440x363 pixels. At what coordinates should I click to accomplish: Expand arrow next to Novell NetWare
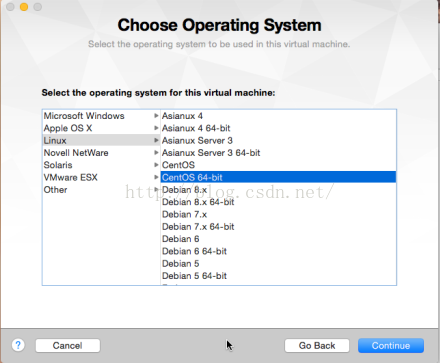(156, 153)
